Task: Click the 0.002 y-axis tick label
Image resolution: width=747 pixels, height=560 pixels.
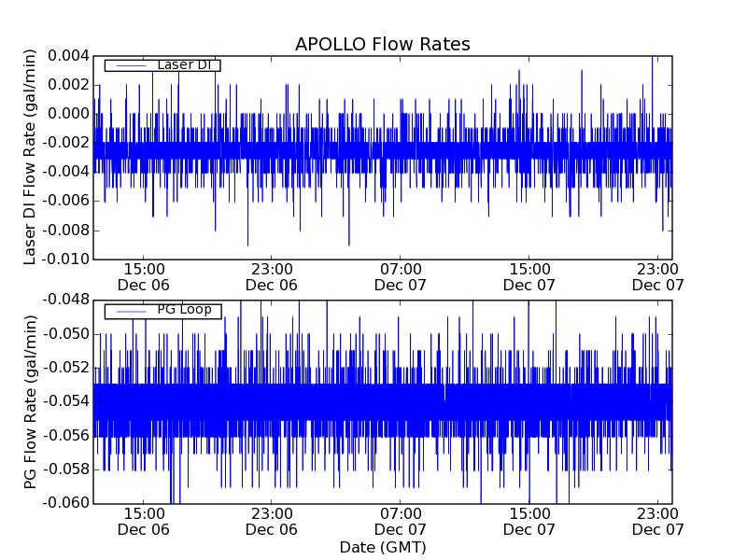Action: coord(68,85)
